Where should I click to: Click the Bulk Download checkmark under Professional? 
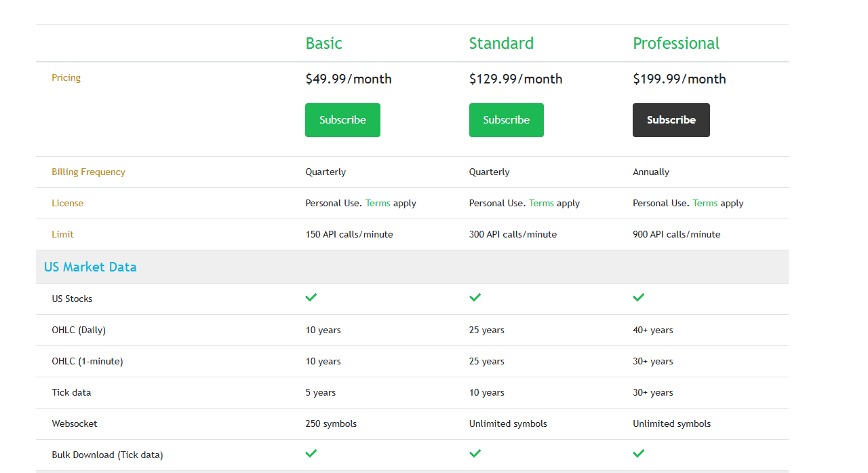[x=638, y=453]
